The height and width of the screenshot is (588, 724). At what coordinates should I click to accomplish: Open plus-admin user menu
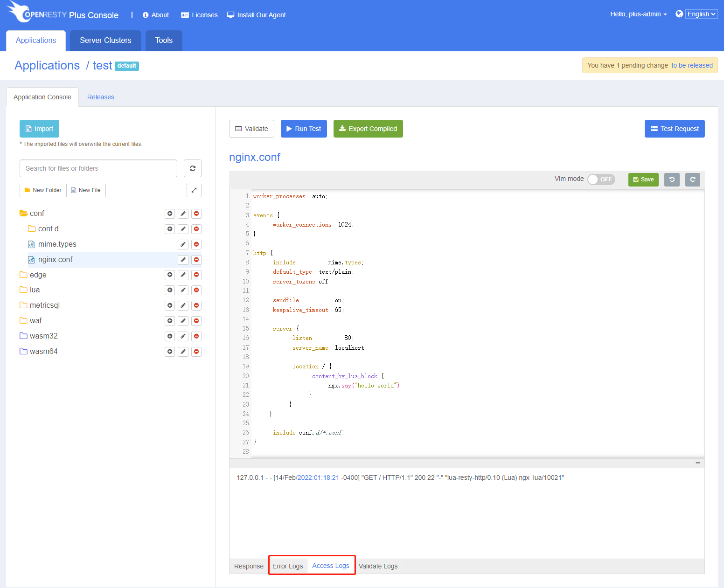pyautogui.click(x=638, y=14)
